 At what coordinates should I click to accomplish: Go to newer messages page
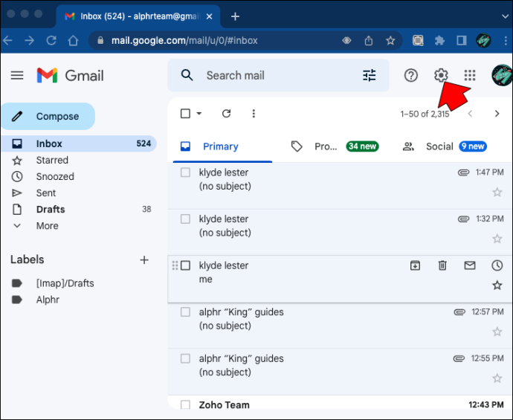point(470,114)
